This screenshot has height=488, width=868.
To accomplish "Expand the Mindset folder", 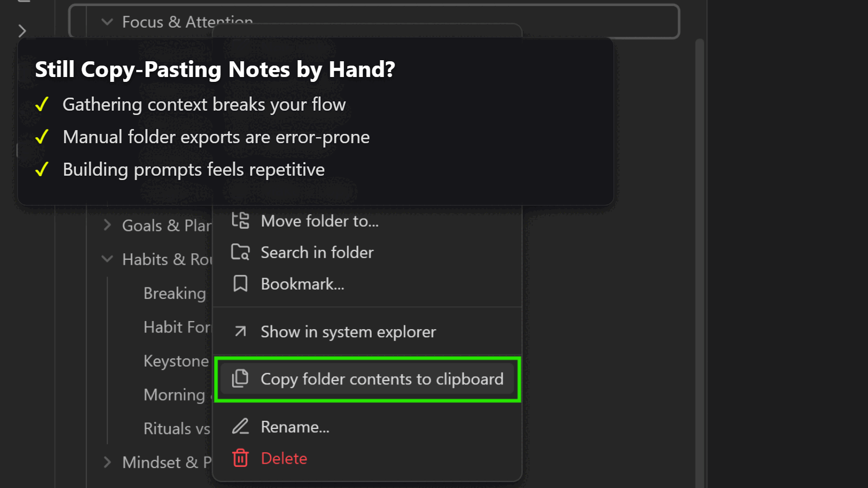I will [107, 462].
